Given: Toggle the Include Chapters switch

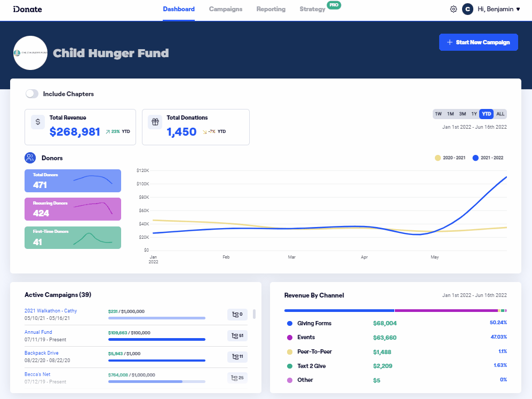Looking at the screenshot, I should coord(32,94).
